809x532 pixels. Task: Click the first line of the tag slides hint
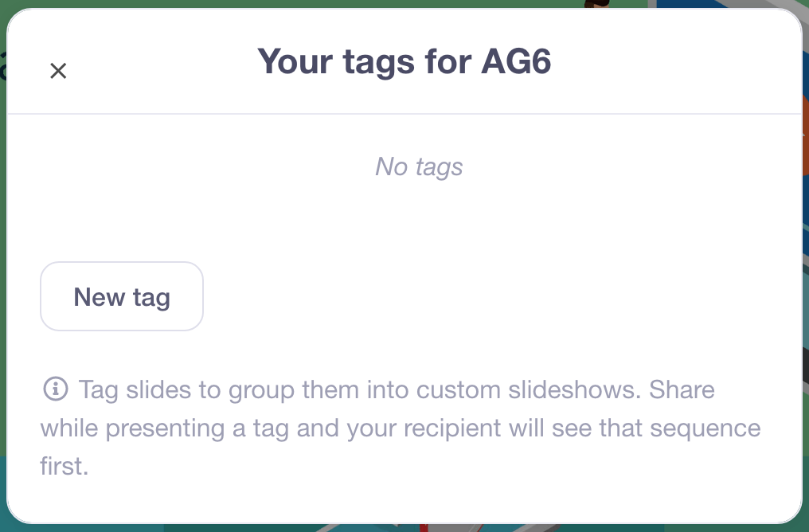point(397,389)
